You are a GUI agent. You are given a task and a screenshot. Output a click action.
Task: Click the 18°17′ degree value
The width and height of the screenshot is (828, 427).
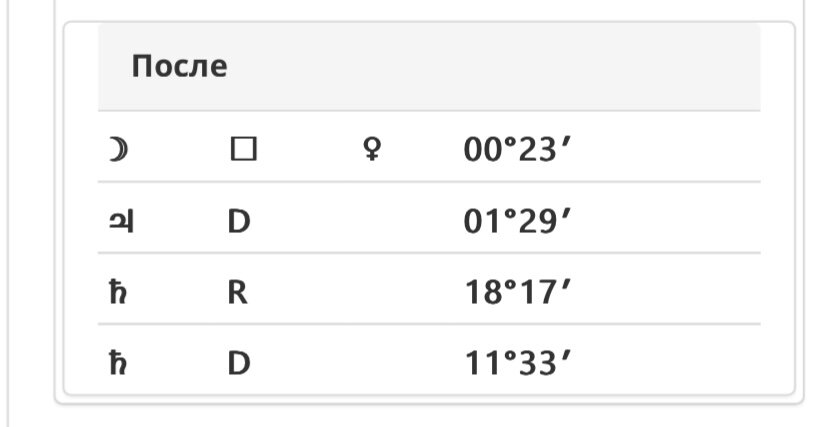pyautogui.click(x=517, y=293)
